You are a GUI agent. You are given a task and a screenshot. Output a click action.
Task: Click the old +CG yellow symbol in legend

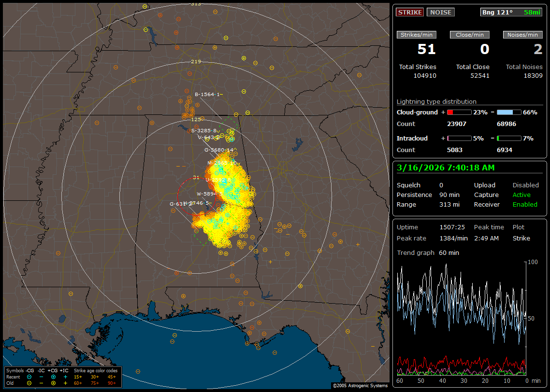pyautogui.click(x=53, y=383)
